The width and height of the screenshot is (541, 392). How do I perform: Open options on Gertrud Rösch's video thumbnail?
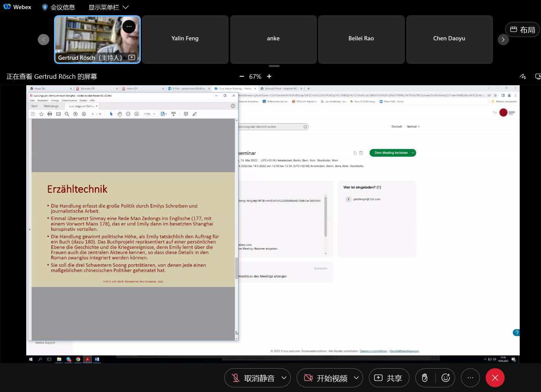tap(129, 27)
